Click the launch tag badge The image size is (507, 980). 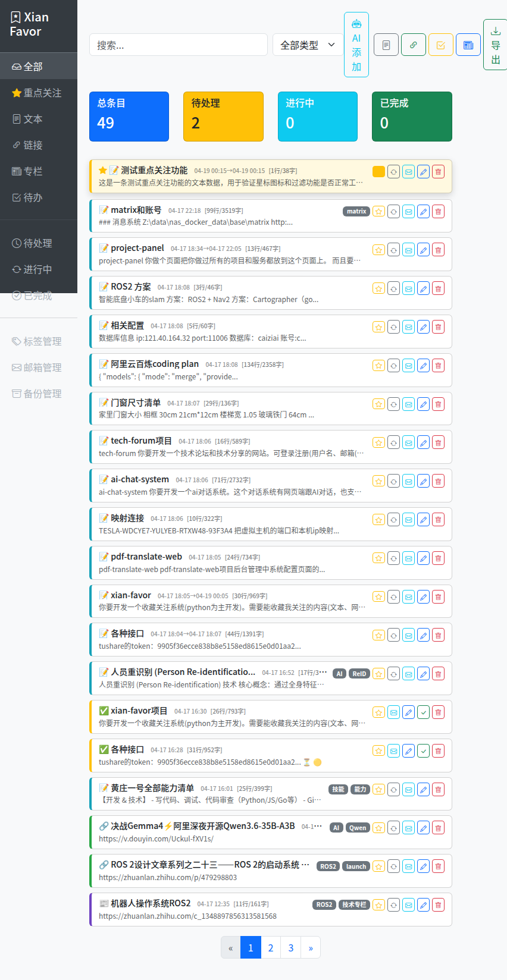[x=356, y=866]
